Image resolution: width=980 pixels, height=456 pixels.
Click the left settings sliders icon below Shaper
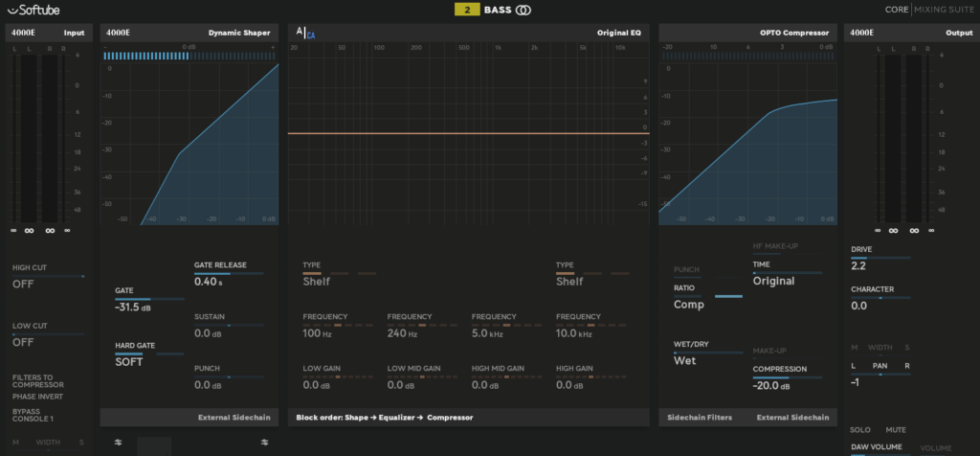pyautogui.click(x=118, y=442)
